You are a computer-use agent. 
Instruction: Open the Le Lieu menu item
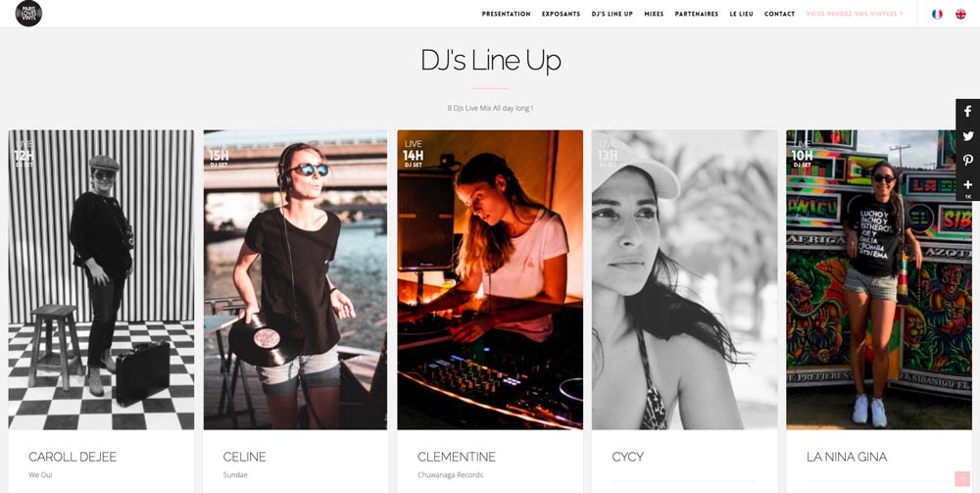741,14
